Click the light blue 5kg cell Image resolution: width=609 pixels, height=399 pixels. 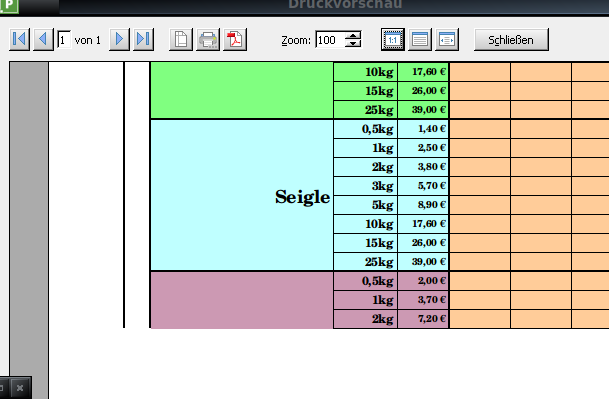pyautogui.click(x=365, y=205)
